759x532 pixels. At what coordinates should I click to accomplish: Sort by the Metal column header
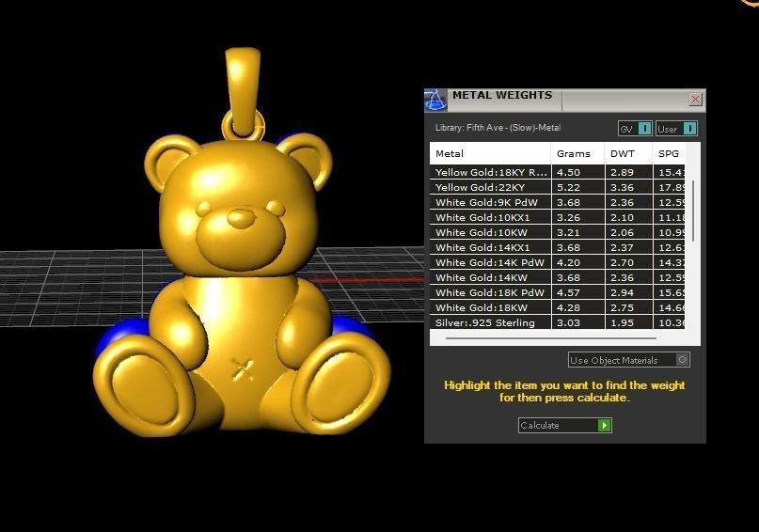pyautogui.click(x=490, y=154)
